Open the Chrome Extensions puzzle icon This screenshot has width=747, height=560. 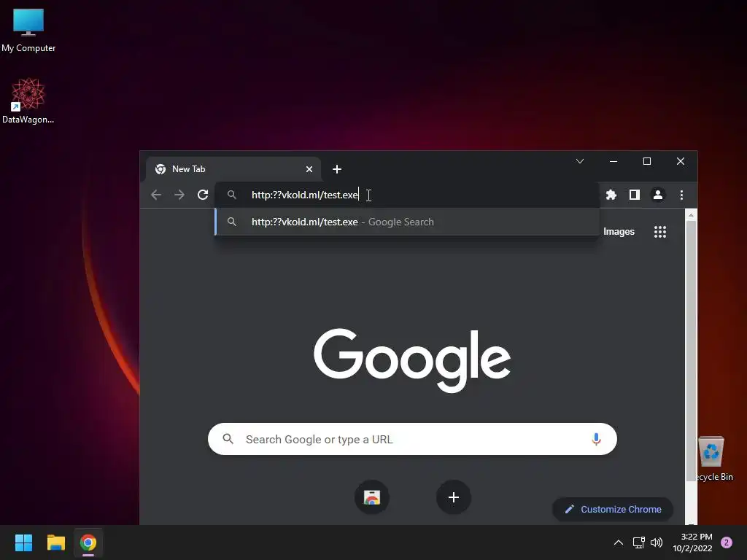pyautogui.click(x=611, y=195)
